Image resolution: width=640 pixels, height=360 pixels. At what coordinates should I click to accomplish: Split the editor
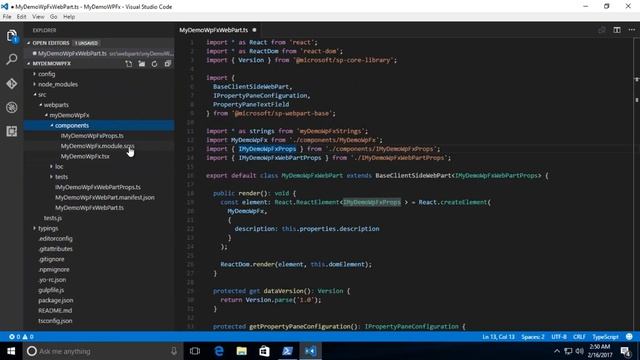click(x=617, y=30)
